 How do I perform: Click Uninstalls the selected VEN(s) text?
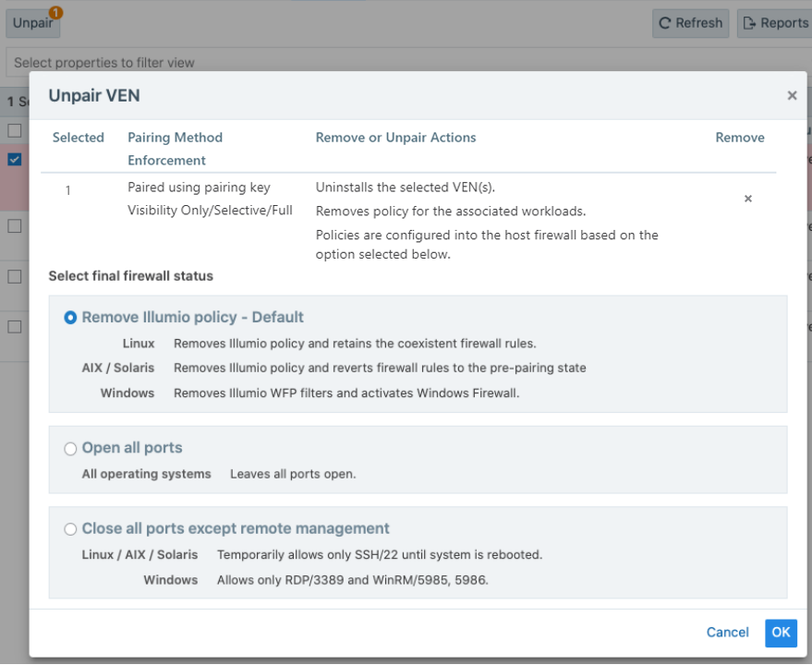coord(406,187)
